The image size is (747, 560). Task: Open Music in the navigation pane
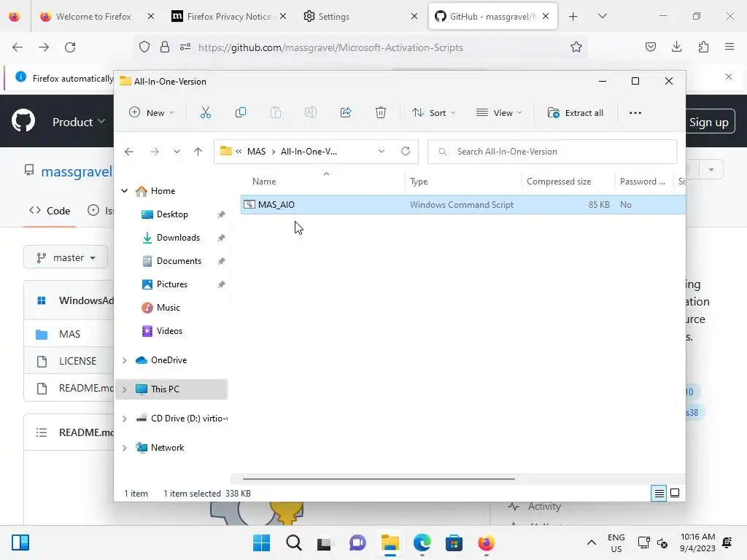tap(169, 308)
